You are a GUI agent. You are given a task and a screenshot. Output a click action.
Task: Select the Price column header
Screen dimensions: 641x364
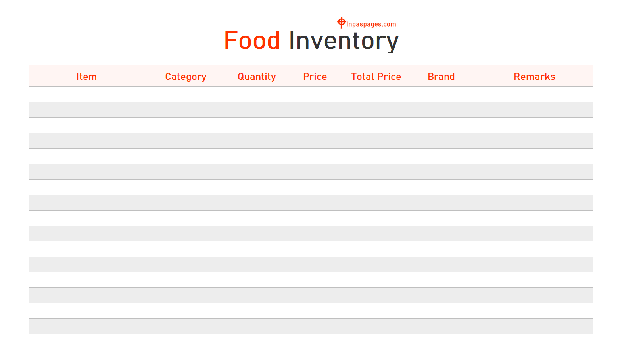[x=315, y=77]
